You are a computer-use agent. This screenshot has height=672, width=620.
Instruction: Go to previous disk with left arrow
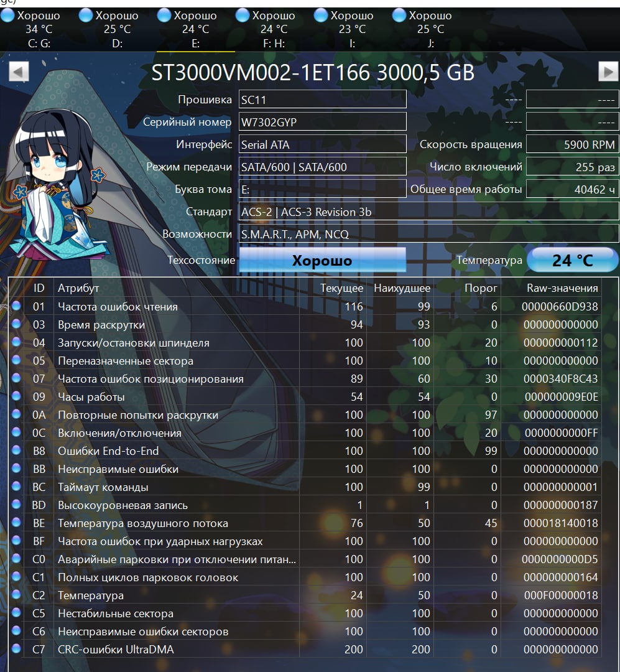pyautogui.click(x=19, y=72)
